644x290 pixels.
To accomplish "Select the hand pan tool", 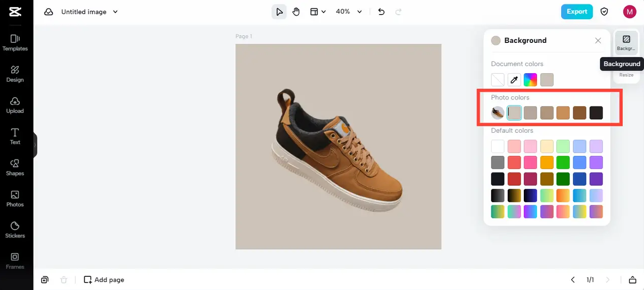I will click(296, 12).
